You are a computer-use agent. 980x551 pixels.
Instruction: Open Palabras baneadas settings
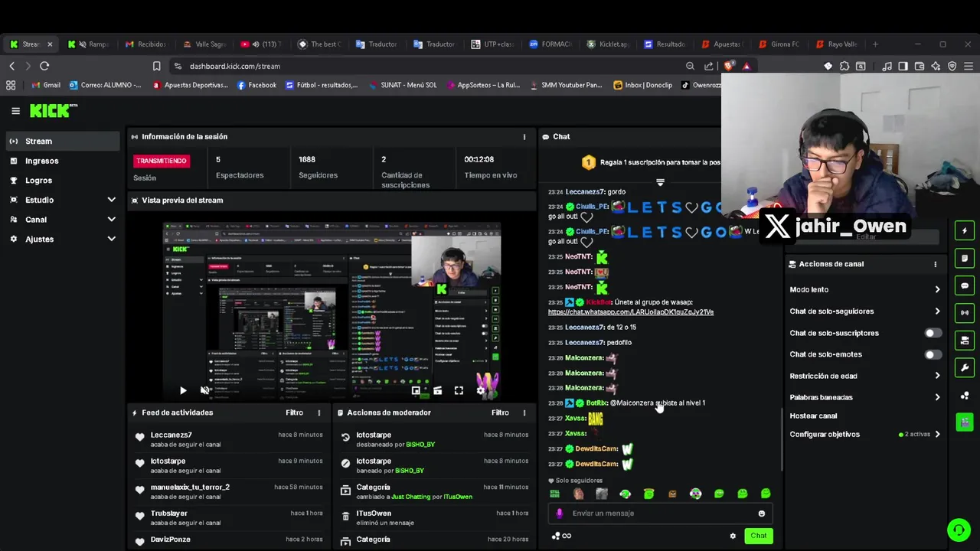coord(864,397)
